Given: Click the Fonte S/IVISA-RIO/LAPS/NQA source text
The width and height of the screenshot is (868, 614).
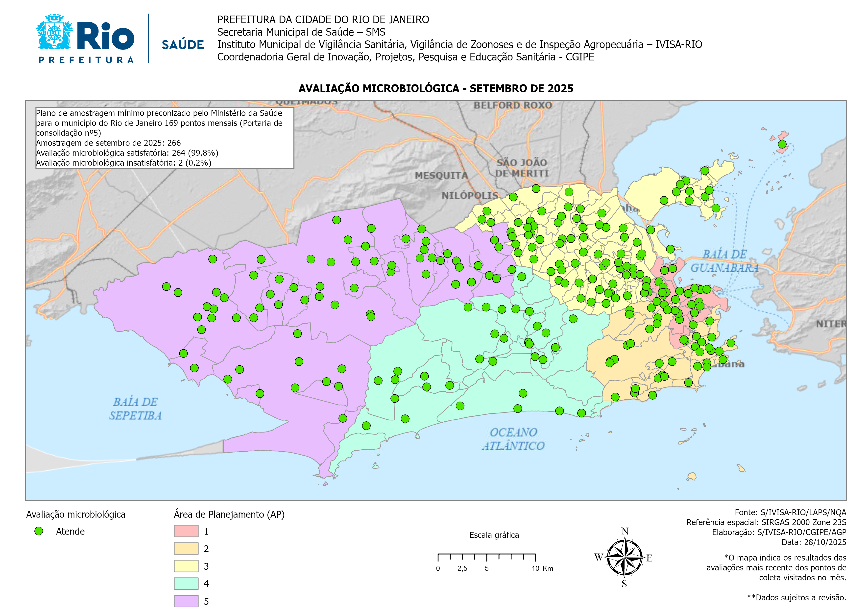Looking at the screenshot, I should tap(790, 512).
